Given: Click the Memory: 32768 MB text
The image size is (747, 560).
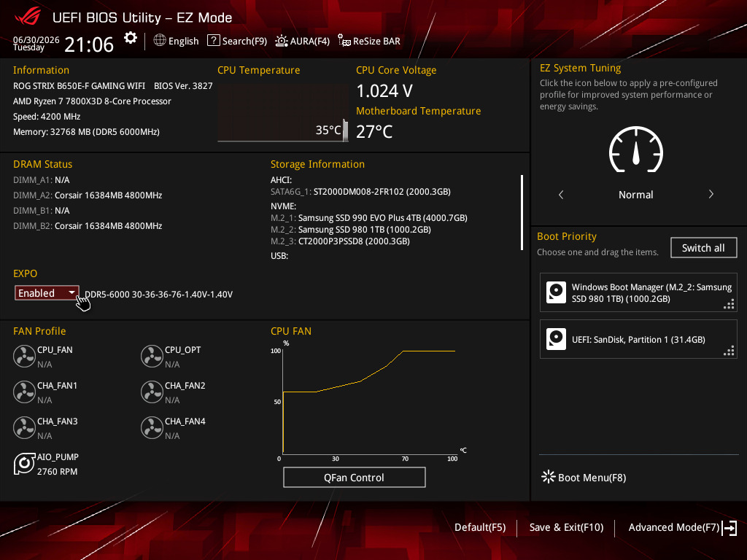Looking at the screenshot, I should (86, 132).
